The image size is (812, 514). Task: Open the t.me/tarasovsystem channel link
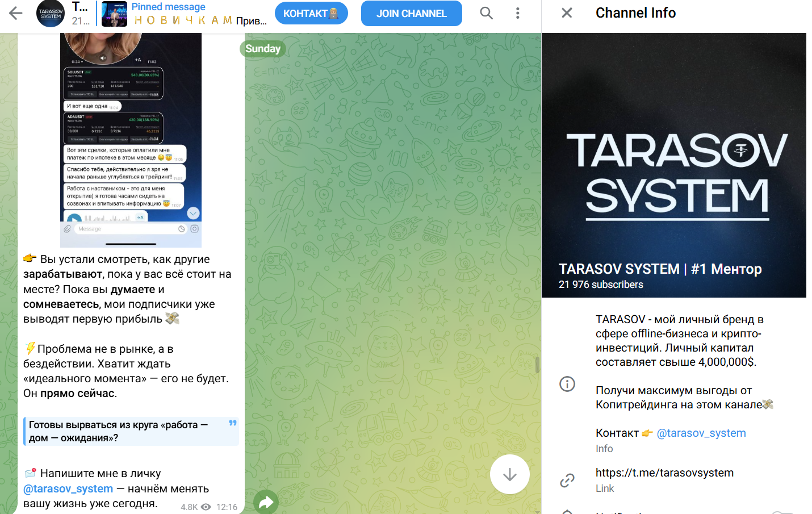[664, 473]
